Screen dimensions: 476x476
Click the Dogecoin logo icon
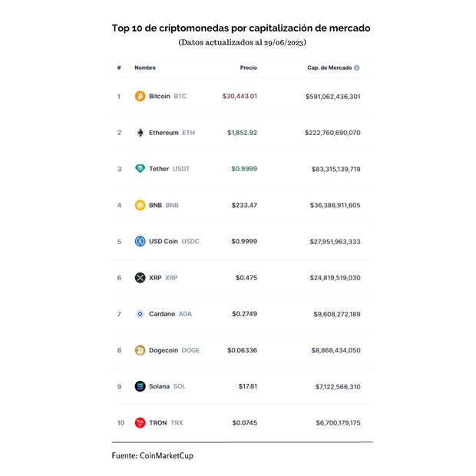coord(140,350)
